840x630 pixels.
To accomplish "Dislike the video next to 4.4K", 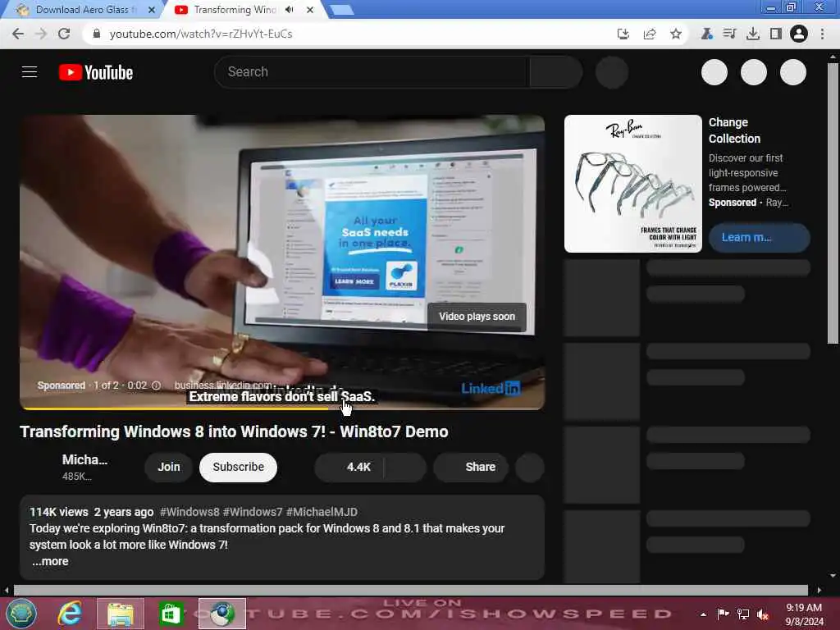I will tap(405, 467).
